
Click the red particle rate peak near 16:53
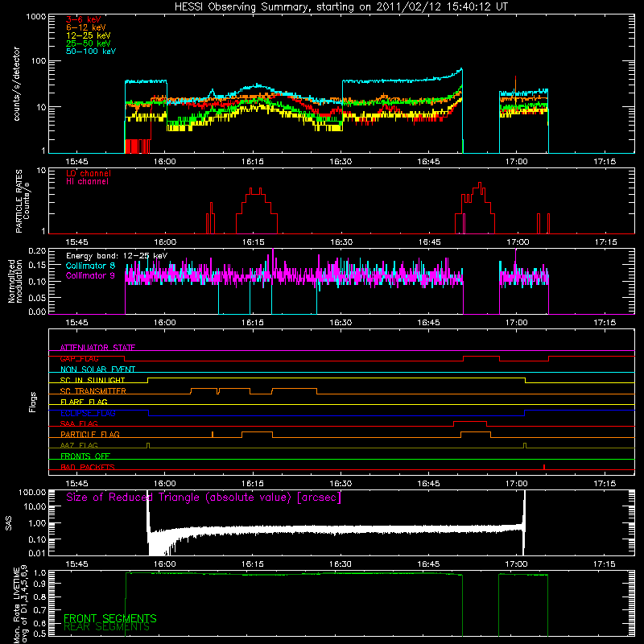click(x=480, y=184)
